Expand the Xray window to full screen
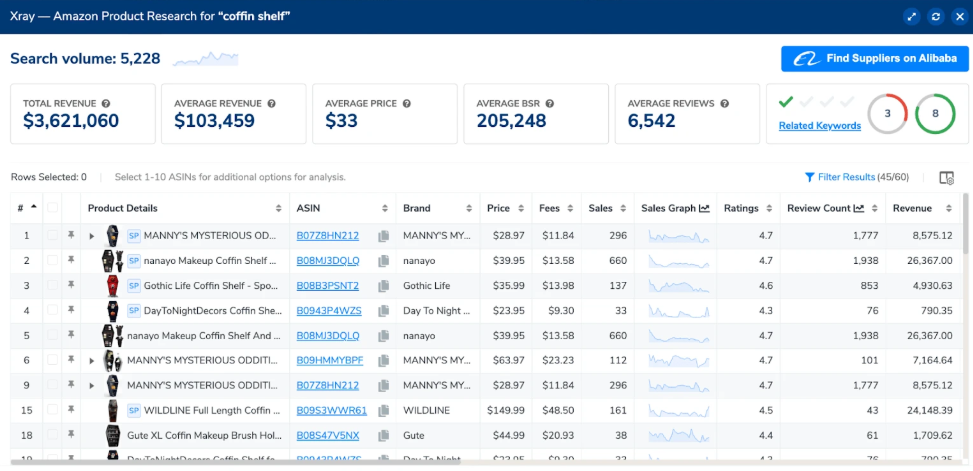Screen dimensions: 973x471 (x=912, y=17)
